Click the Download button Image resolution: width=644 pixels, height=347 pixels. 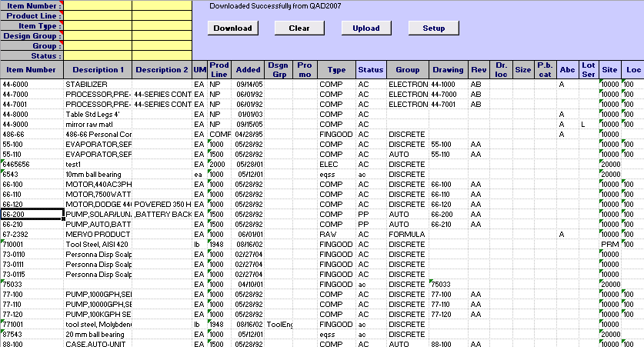pyautogui.click(x=232, y=28)
